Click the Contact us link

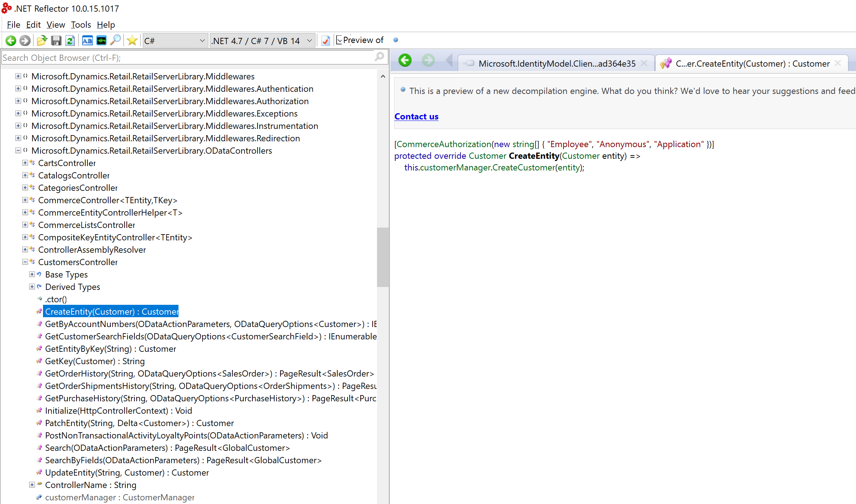coord(416,117)
